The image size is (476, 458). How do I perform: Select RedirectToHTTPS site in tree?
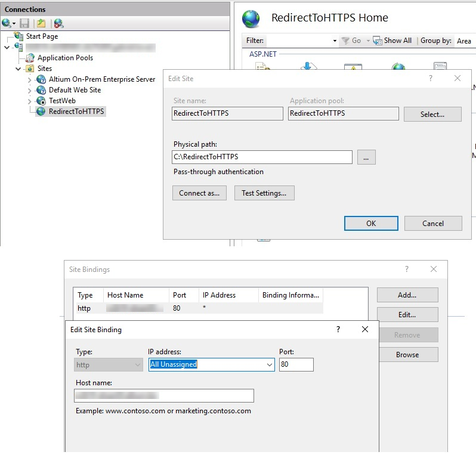click(x=76, y=112)
